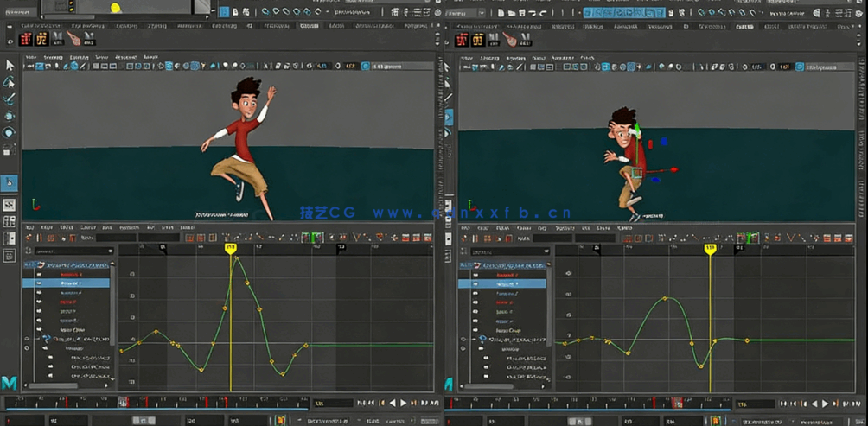Click the yellow current time marker in right graph
This screenshot has width=868, height=426.
(710, 249)
